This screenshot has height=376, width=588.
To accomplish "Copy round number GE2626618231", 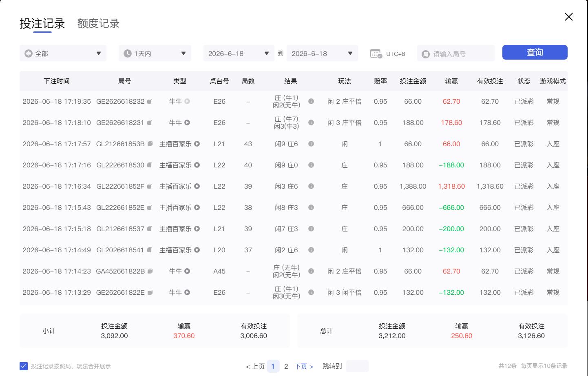I will pos(150,122).
